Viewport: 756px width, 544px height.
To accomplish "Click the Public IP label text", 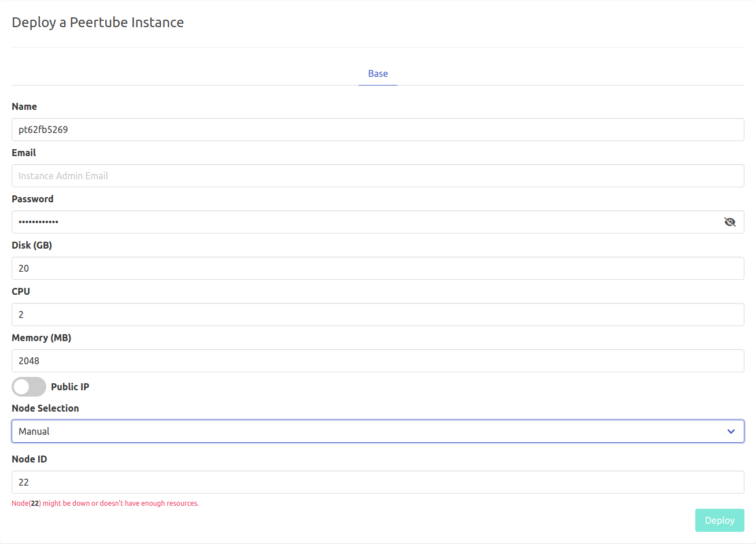I will pyautogui.click(x=70, y=387).
